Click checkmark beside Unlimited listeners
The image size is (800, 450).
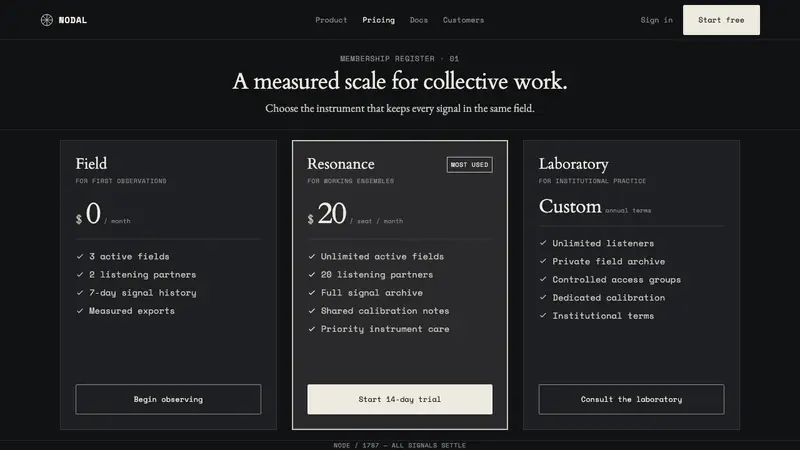coord(543,243)
